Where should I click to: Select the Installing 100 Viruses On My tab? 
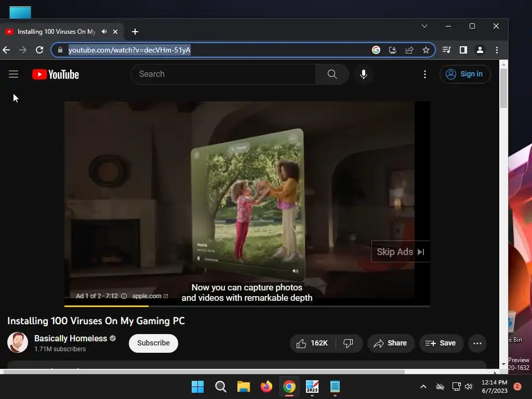56,32
